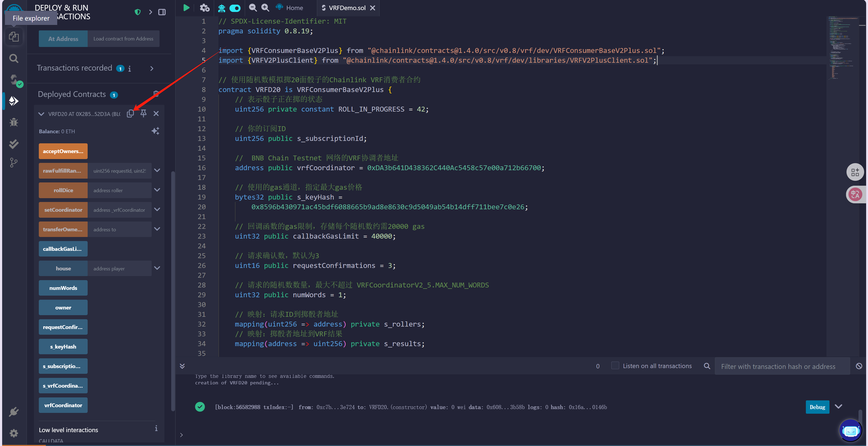Click the setCoordinator function button
This screenshot has width=868, height=446.
(63, 210)
